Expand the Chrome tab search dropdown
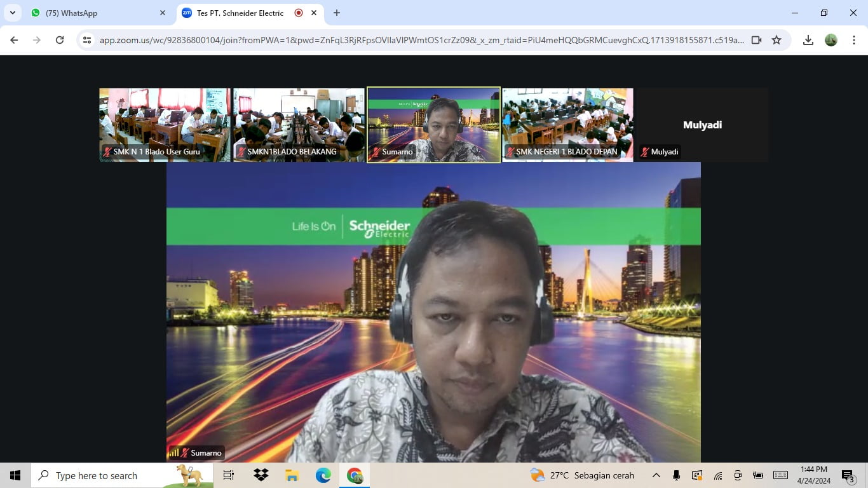868x488 pixels. [x=12, y=13]
